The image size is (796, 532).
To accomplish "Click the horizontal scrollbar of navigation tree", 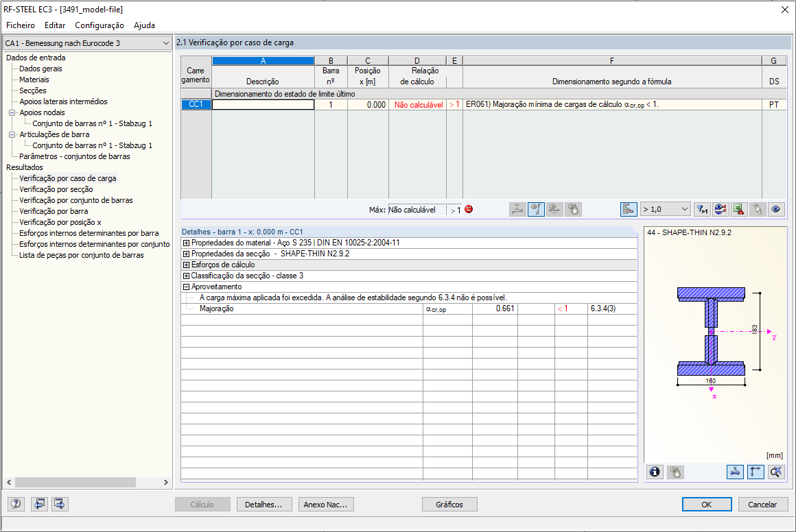I will 75,483.
